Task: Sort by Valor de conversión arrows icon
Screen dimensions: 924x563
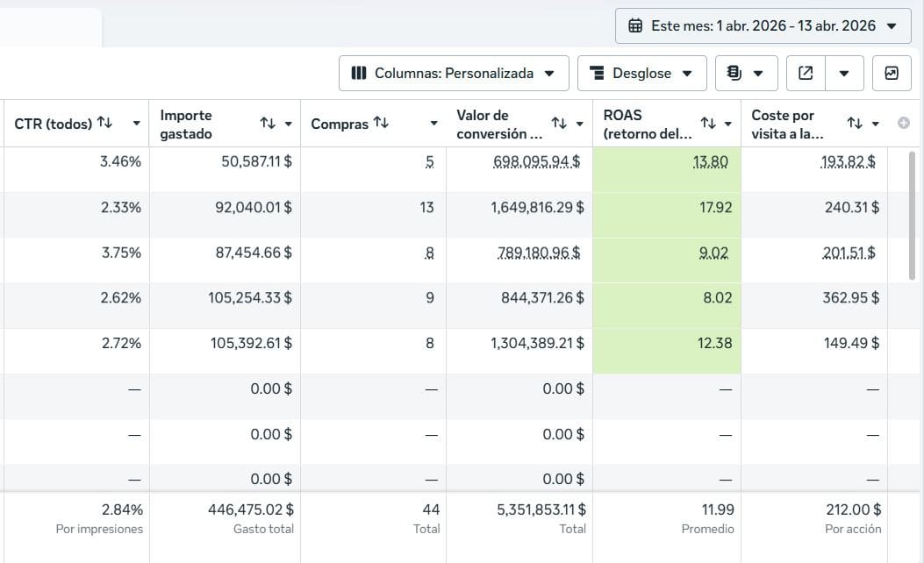Action: (x=559, y=123)
